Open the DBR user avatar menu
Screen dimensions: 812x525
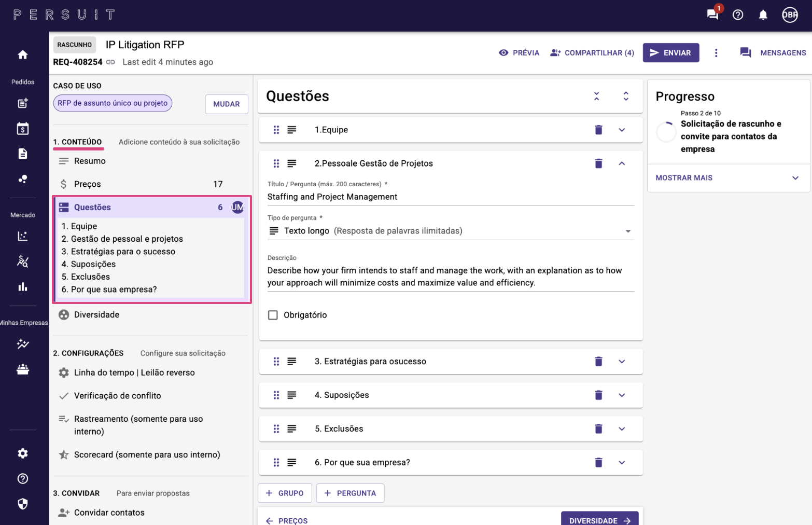tap(790, 15)
